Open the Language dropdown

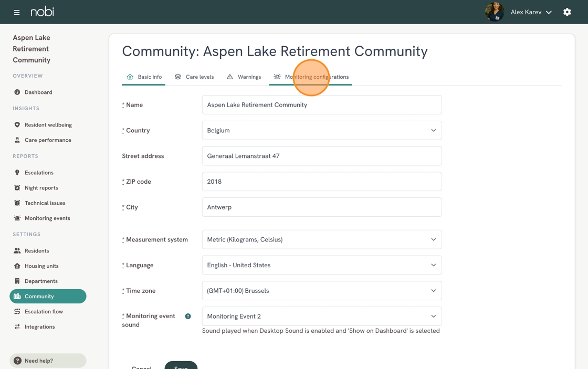pos(322,265)
